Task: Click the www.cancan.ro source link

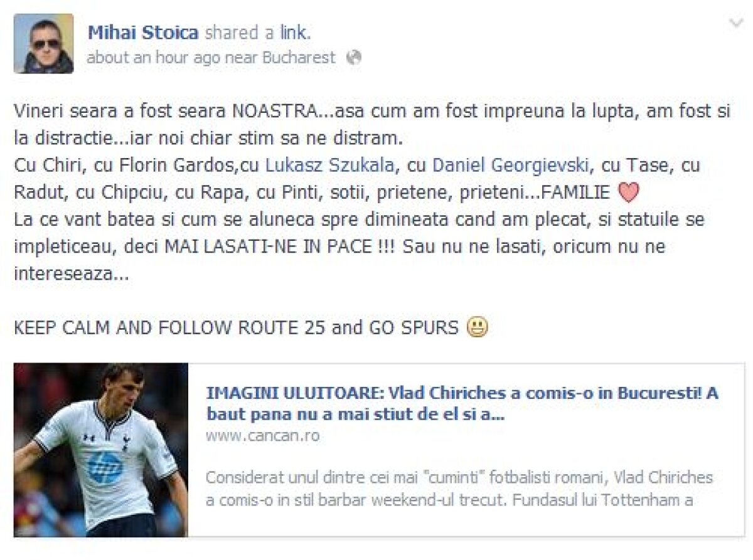Action: [262, 436]
